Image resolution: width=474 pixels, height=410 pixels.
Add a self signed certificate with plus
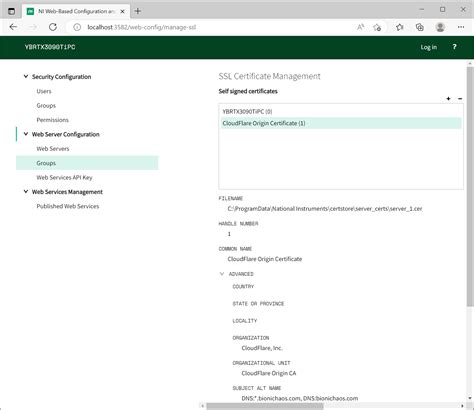click(x=448, y=99)
